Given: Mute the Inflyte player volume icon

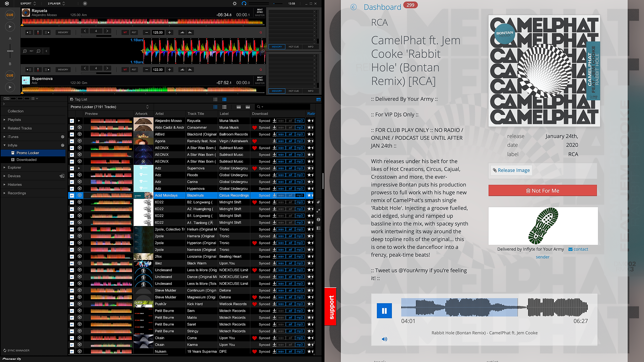Looking at the screenshot, I should pos(384,339).
